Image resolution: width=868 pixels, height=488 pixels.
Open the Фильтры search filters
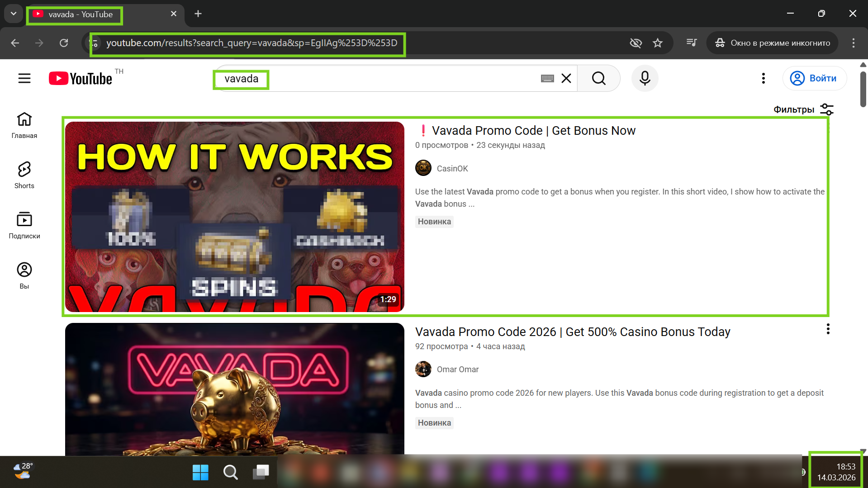[803, 109]
